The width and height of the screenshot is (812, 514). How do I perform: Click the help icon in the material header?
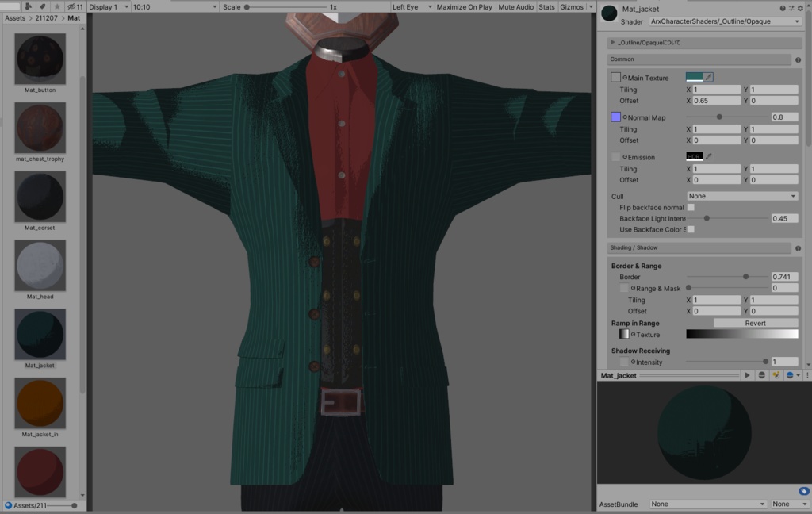[783, 8]
